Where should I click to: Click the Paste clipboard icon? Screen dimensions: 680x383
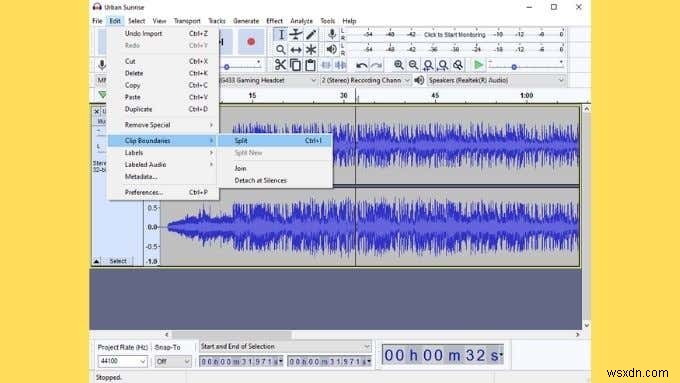(x=310, y=65)
